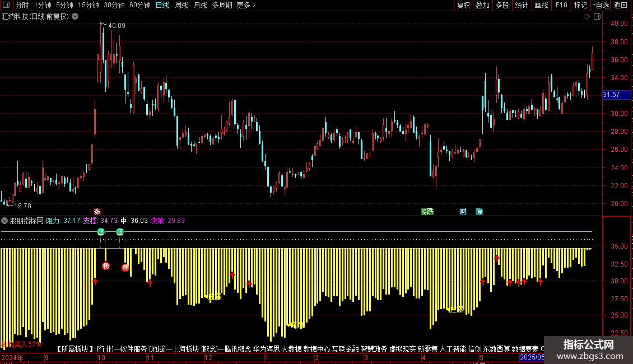
Task: Click the red 涨 event marker
Action: 97,212
